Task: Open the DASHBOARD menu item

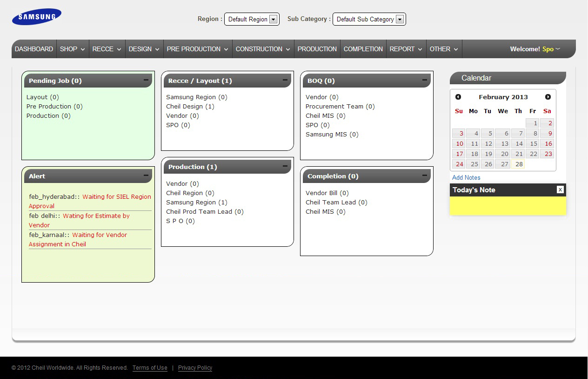Action: (x=34, y=49)
